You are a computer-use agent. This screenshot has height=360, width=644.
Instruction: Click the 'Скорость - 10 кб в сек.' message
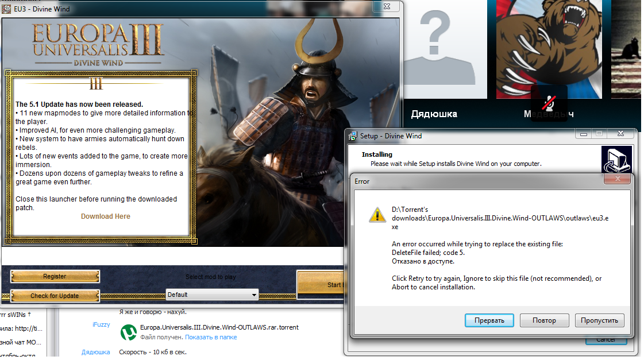(152, 352)
